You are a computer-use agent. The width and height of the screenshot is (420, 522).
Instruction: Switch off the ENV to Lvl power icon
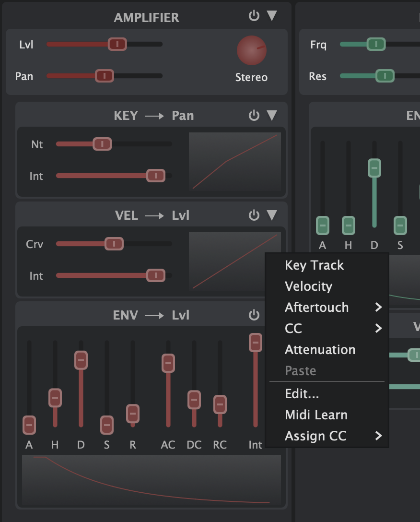(254, 315)
